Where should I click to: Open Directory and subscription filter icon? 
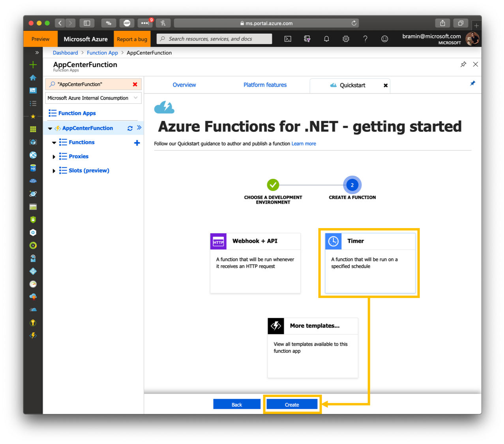307,39
